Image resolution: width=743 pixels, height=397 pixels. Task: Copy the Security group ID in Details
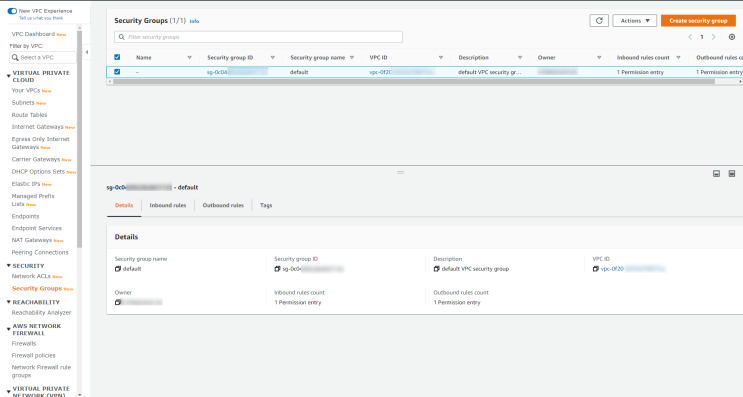(x=277, y=269)
